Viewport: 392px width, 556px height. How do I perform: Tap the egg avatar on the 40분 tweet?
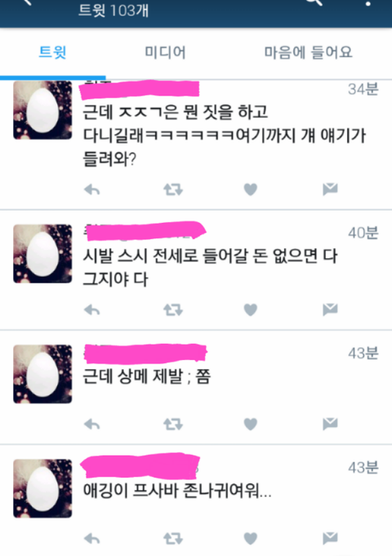click(x=42, y=254)
